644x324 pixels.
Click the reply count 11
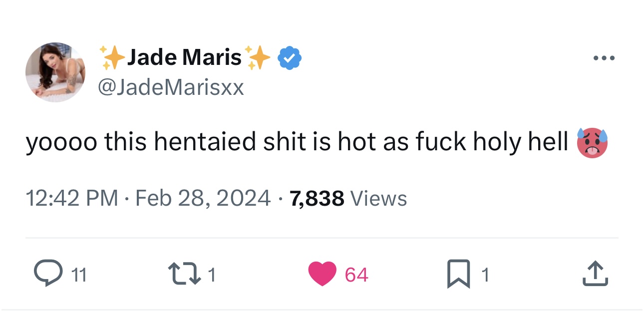79,275
